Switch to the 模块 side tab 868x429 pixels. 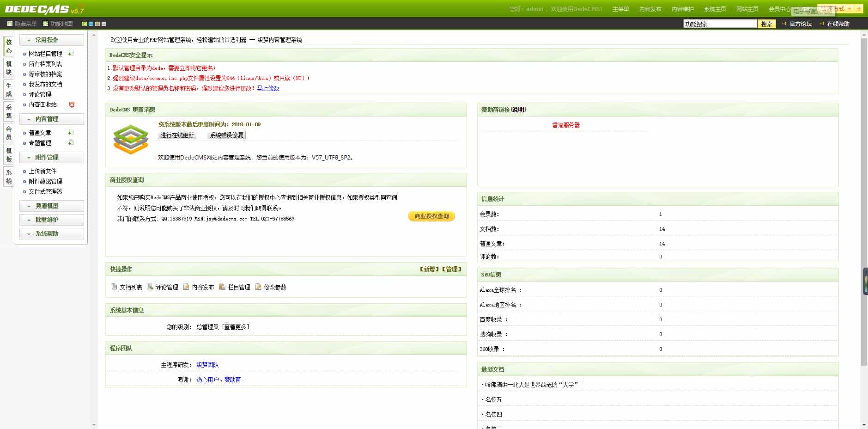[x=9, y=68]
